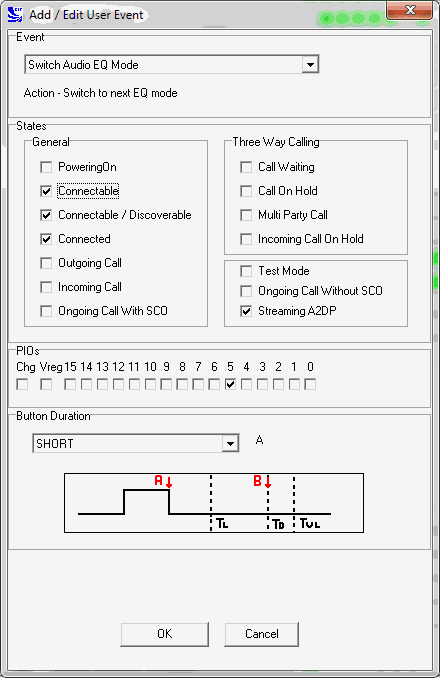Enable Multi Party Call state
Screen dimensions: 440x678
coord(246,215)
